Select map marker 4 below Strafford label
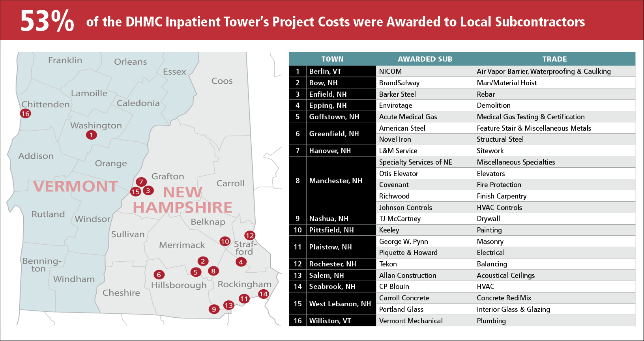Image resolution: width=644 pixels, height=341 pixels. coord(241,262)
